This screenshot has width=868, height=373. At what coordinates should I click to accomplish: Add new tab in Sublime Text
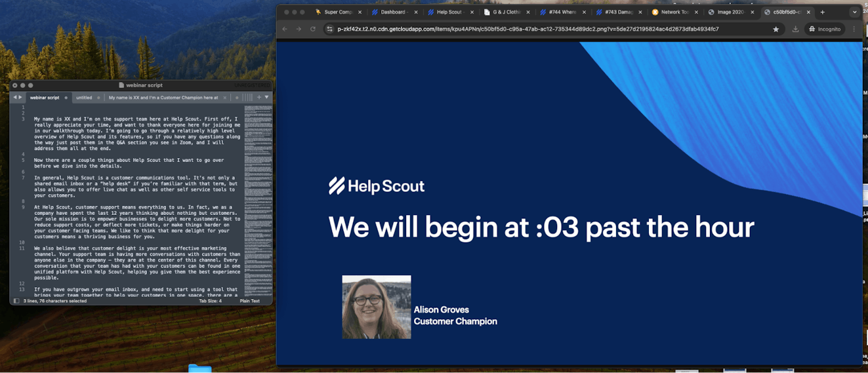(x=259, y=97)
